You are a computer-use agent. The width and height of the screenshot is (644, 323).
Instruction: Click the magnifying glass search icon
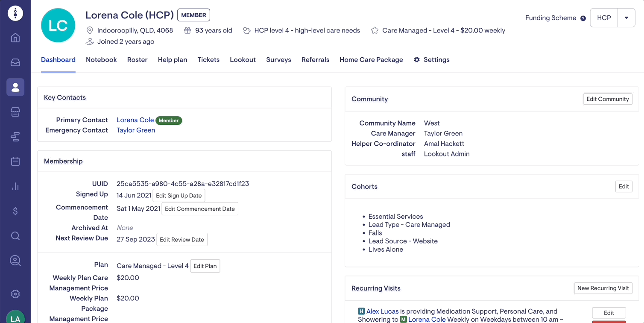coord(15,236)
